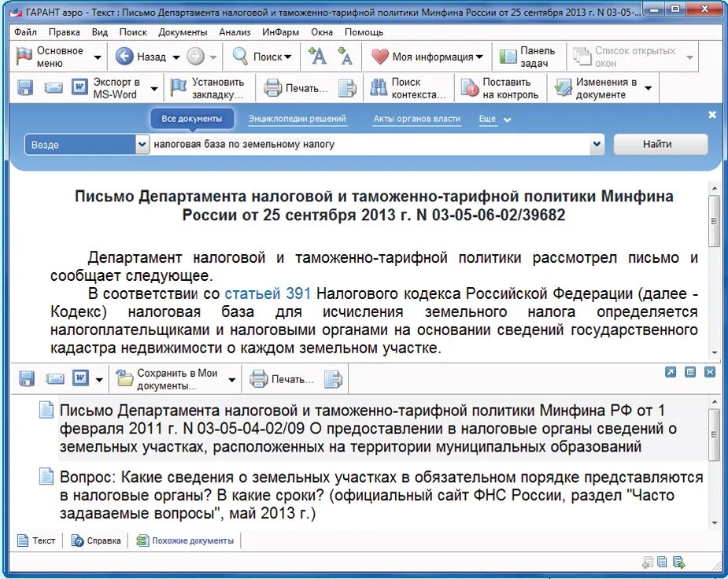Screen dimensions: 728x579
Task: Select Все документы search tab
Action: pyautogui.click(x=192, y=119)
